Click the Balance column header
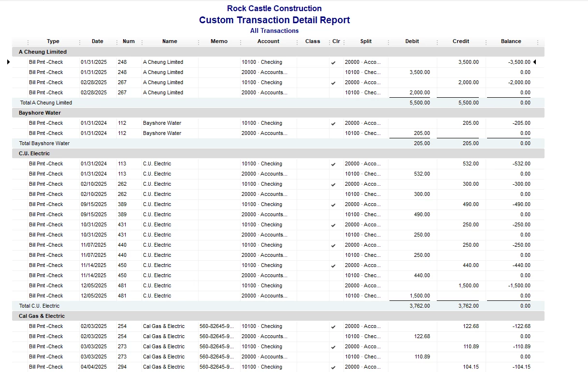The width and height of the screenshot is (588, 372). tap(511, 42)
